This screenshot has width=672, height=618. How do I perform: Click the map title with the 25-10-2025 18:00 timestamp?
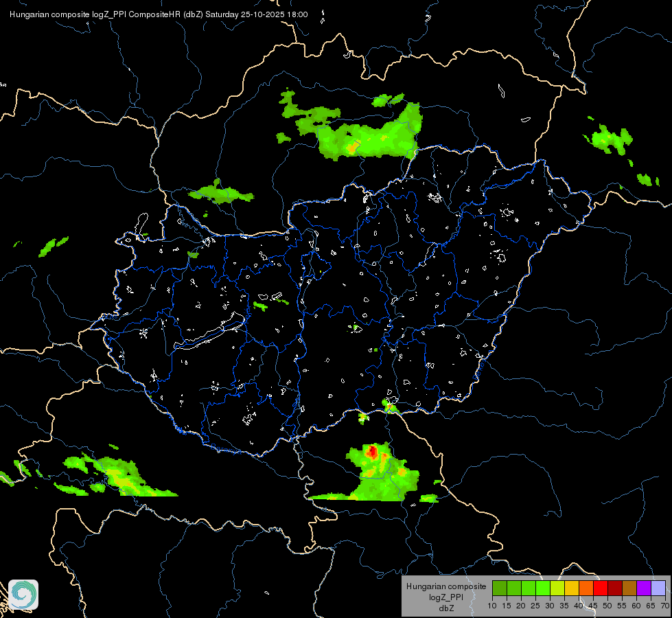(159, 14)
